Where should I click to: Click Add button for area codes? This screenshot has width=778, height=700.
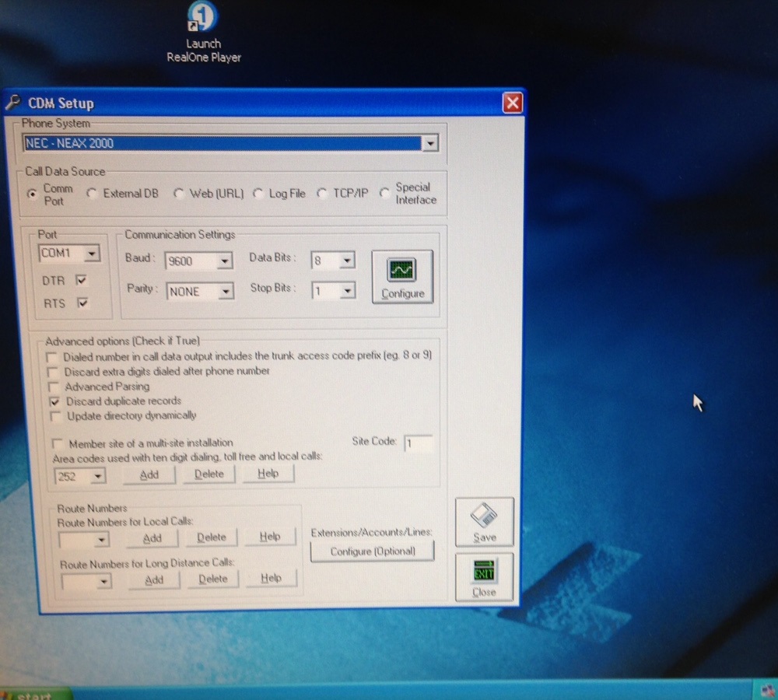coord(149,474)
